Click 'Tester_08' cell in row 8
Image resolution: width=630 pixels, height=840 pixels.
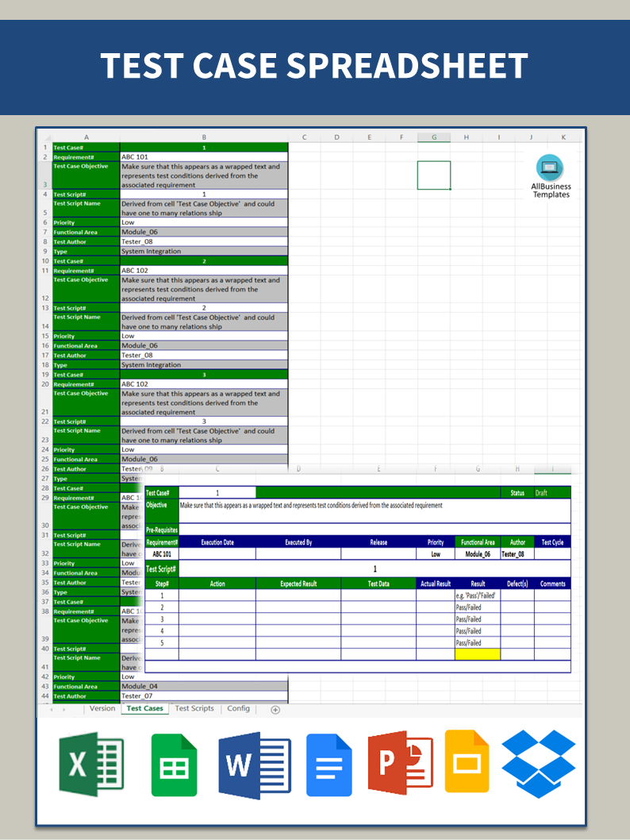(204, 241)
